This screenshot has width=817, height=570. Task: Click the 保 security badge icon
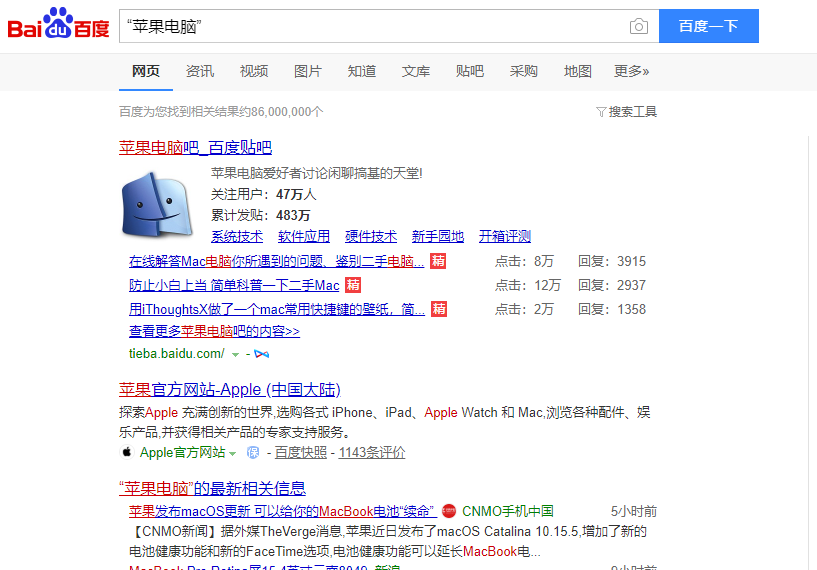click(x=253, y=452)
